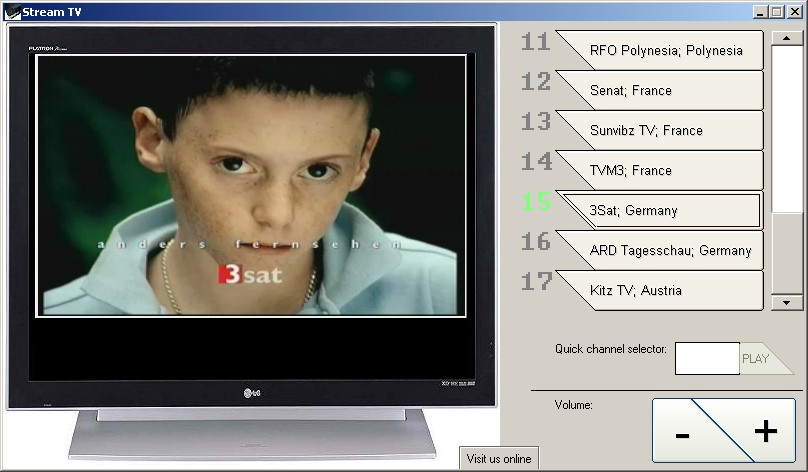
Task: Click the 'Volume:' label
Action: tap(574, 405)
